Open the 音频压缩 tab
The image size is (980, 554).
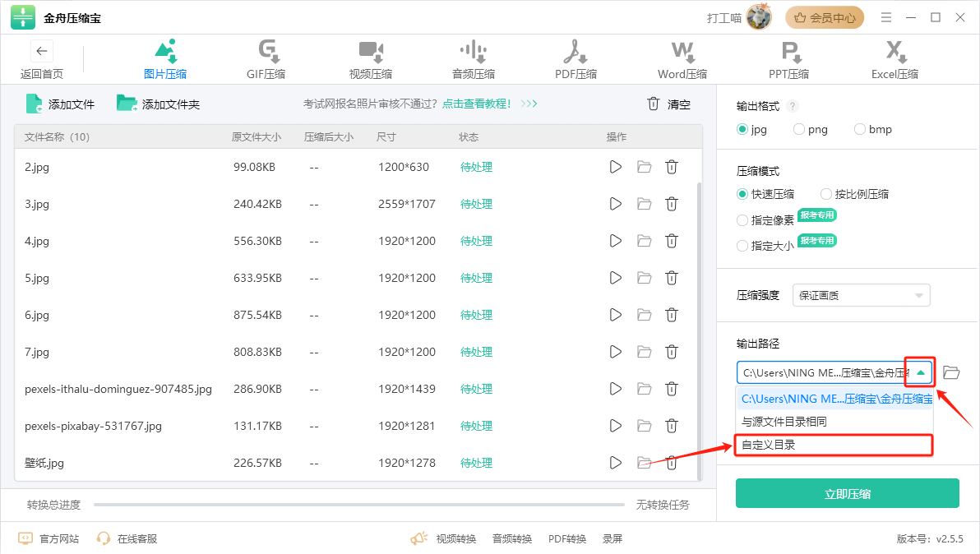coord(473,60)
